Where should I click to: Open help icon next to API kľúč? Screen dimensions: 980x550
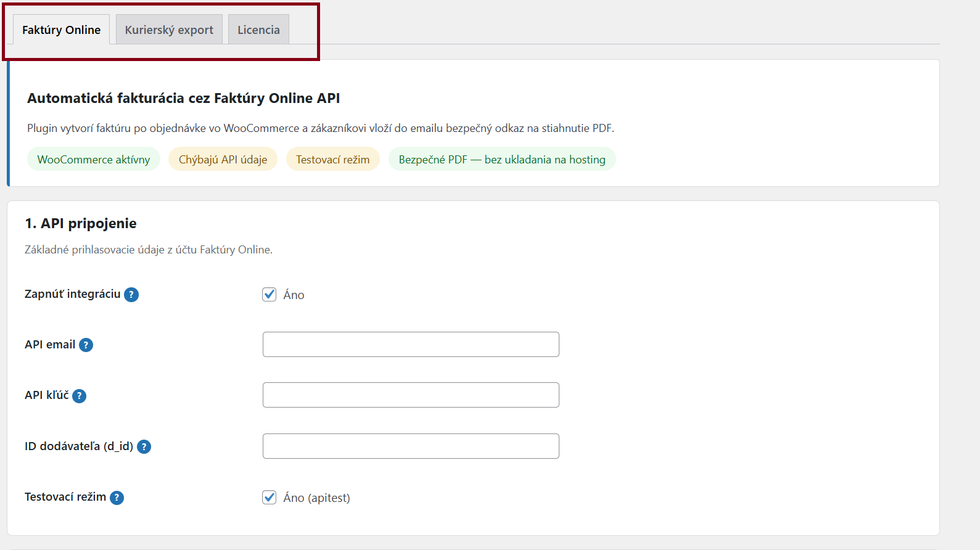pos(80,396)
